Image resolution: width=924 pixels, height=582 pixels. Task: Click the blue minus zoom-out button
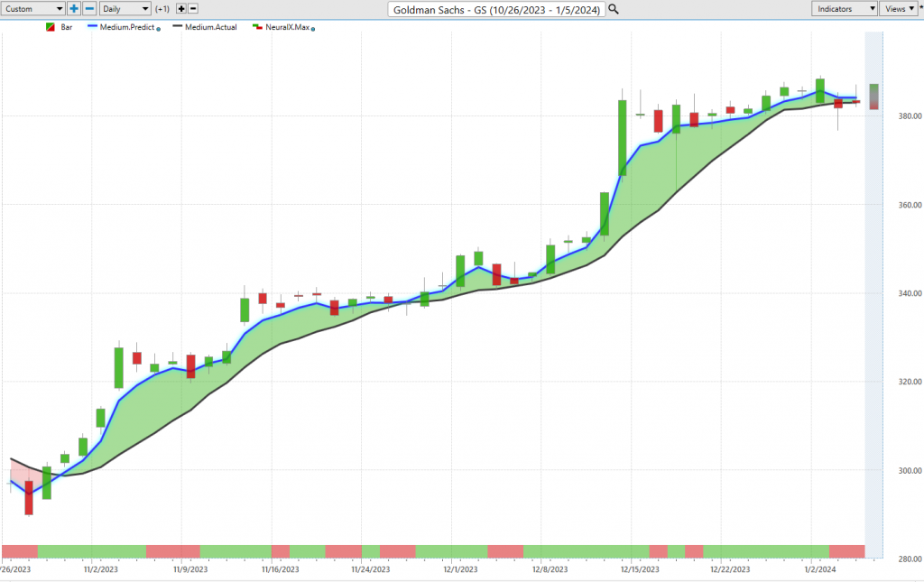click(x=89, y=9)
